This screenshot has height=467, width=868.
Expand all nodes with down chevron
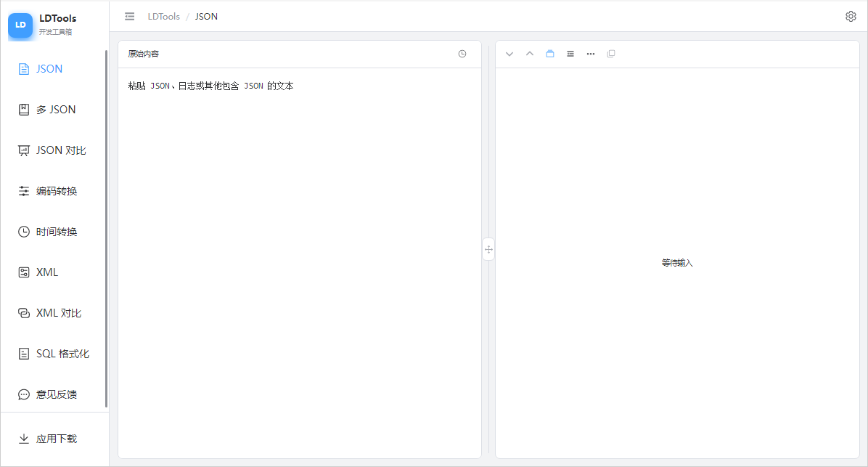(509, 54)
